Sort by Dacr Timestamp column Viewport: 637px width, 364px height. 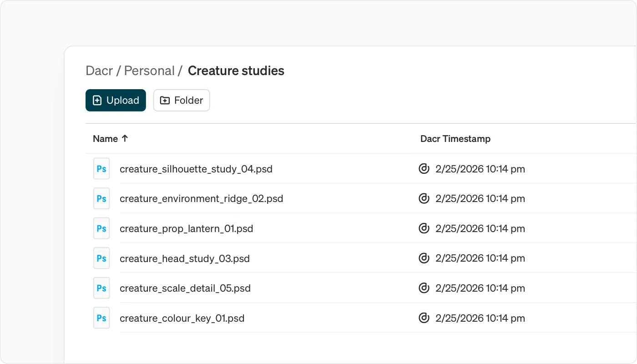(x=455, y=139)
